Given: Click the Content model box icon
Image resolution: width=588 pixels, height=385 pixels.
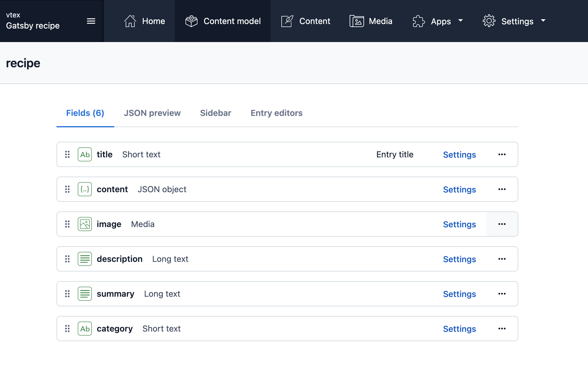Looking at the screenshot, I should [191, 21].
